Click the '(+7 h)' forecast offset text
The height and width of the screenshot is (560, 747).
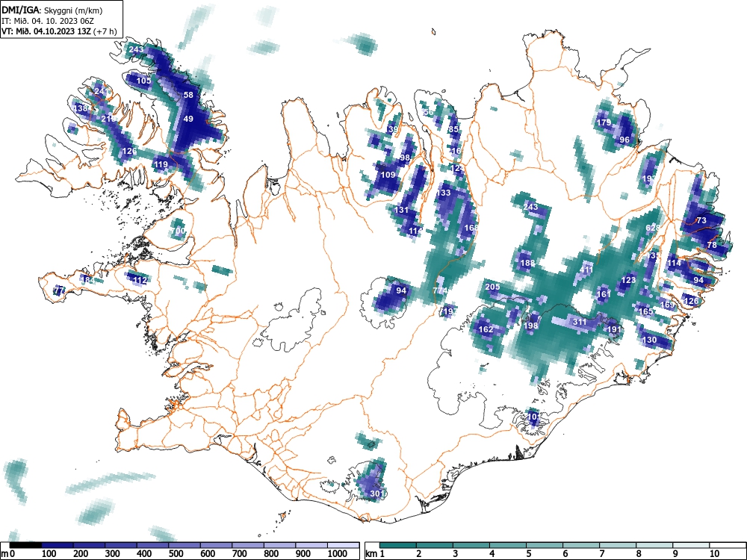105,31
